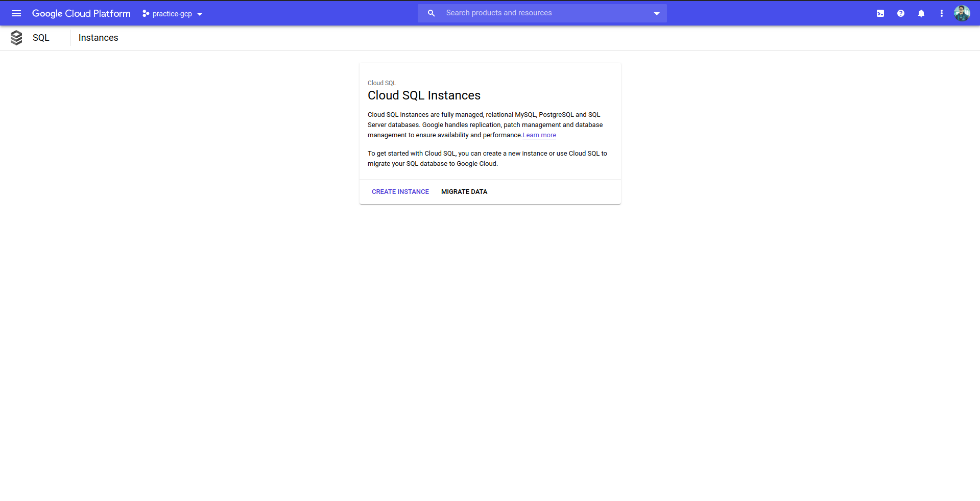The image size is (980, 501).
Task: Click the search magnifier icon
Action: pos(432,13)
